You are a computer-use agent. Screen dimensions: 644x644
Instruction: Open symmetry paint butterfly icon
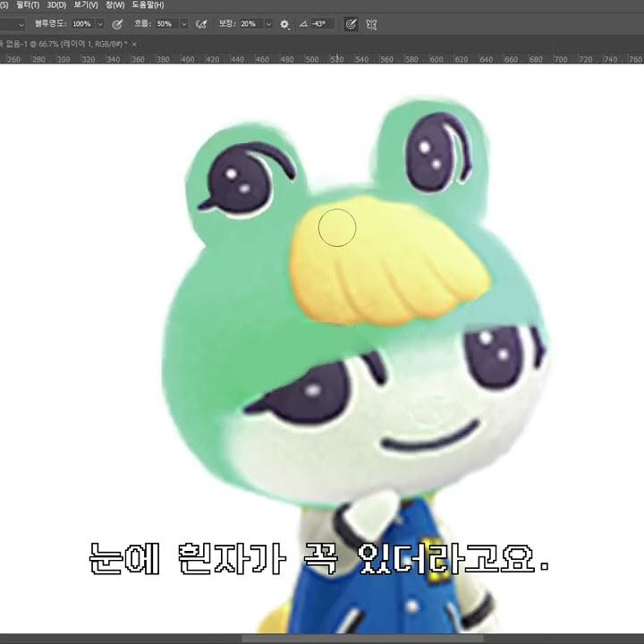371,25
